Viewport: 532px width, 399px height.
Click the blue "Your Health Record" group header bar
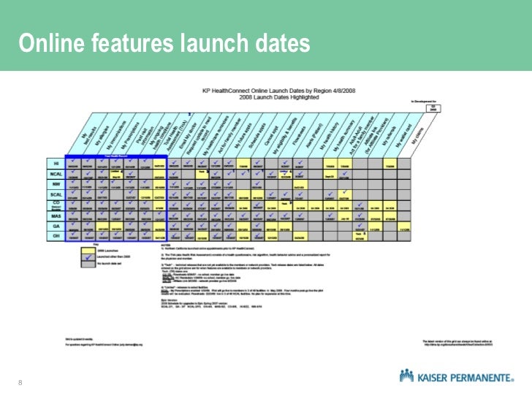[116, 156]
